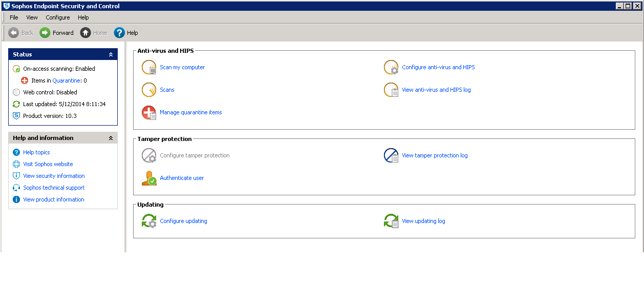This screenshot has width=644, height=304.
Task: Collapse the Help and information panel
Action: coord(111,137)
